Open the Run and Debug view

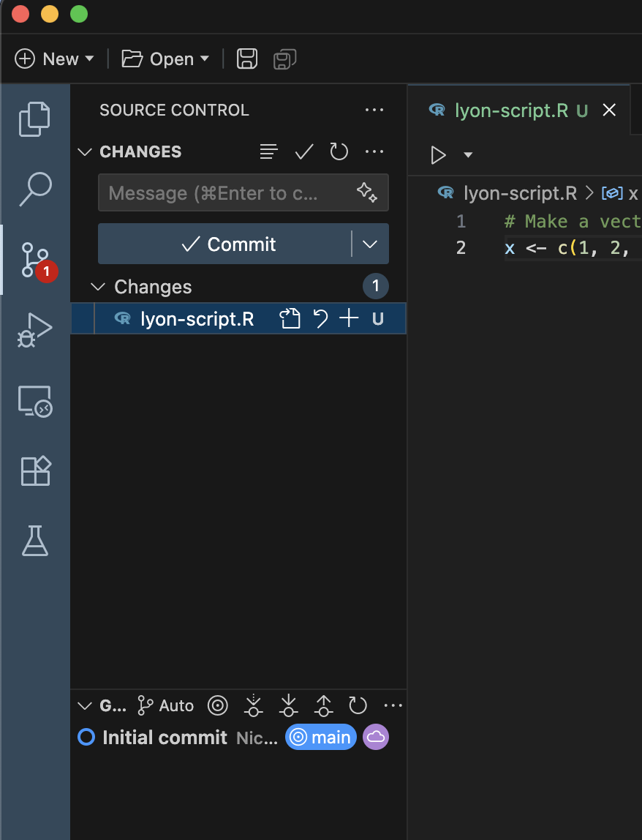point(34,329)
